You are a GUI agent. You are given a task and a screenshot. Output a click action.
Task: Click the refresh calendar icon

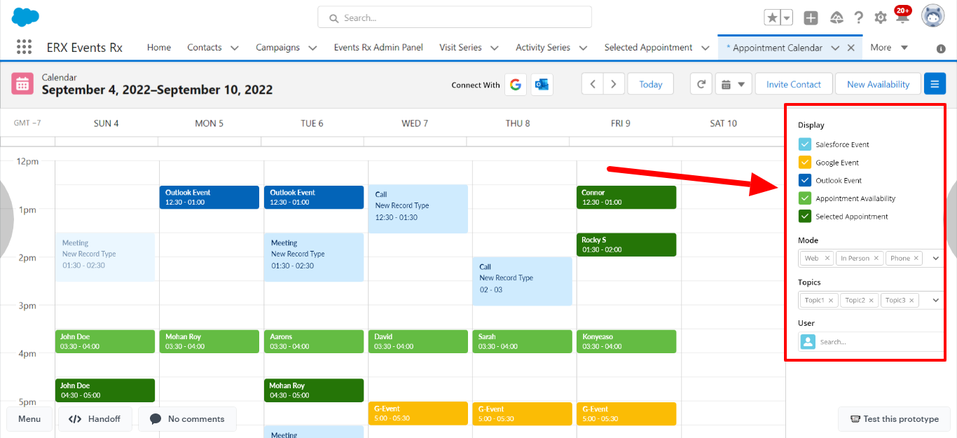(702, 85)
